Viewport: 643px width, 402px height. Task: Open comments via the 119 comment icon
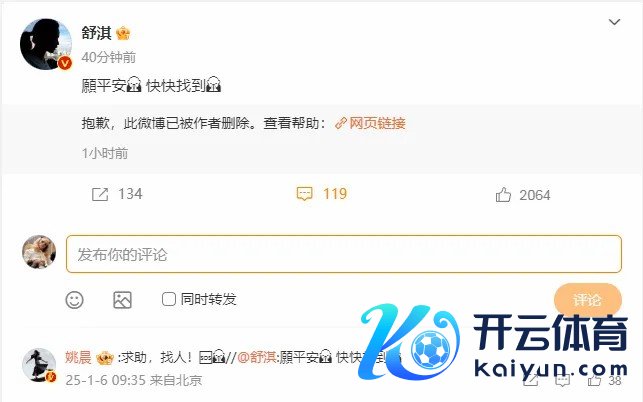click(x=304, y=194)
